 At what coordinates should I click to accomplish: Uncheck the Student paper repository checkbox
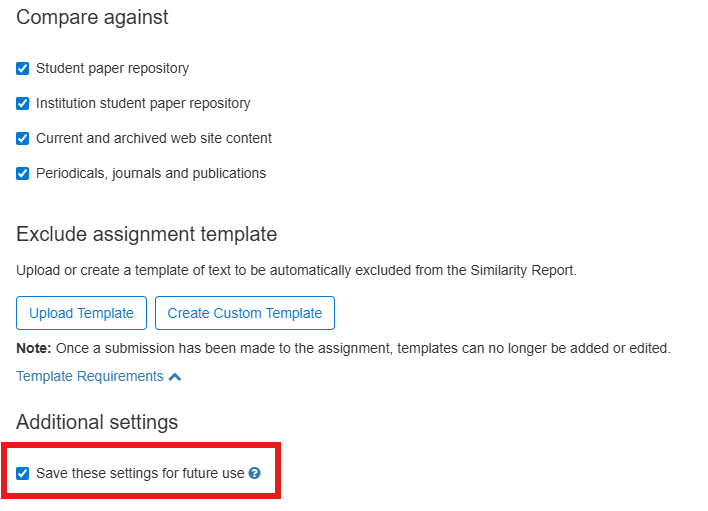[23, 69]
